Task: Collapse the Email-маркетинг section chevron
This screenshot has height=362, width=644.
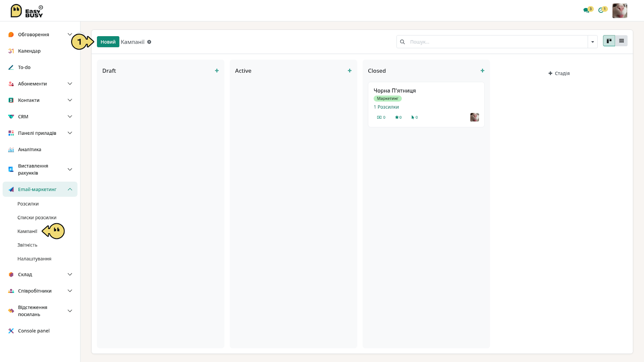Action: tap(70, 189)
